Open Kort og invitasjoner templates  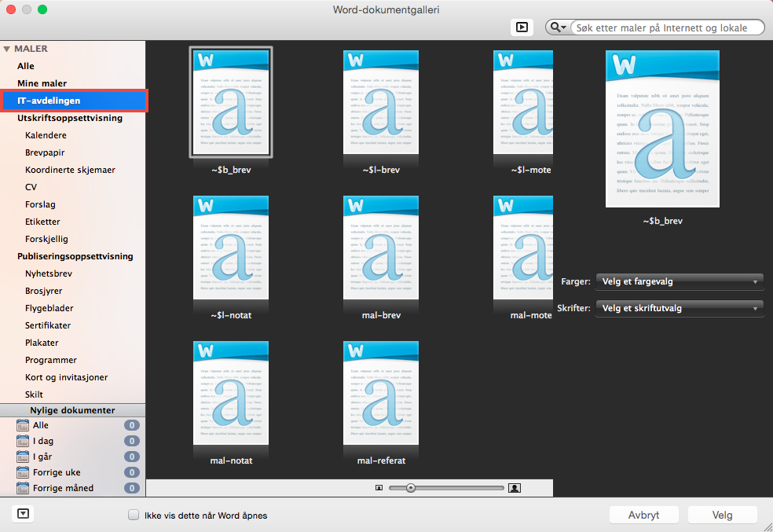pyautogui.click(x=66, y=376)
